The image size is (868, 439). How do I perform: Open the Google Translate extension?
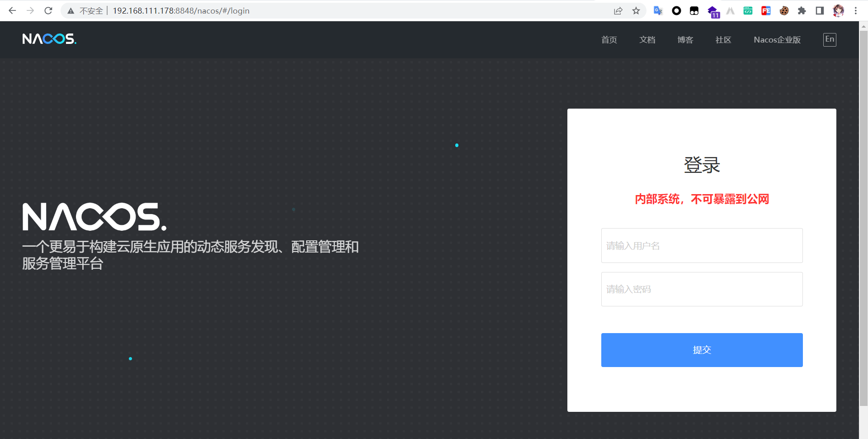tap(658, 11)
